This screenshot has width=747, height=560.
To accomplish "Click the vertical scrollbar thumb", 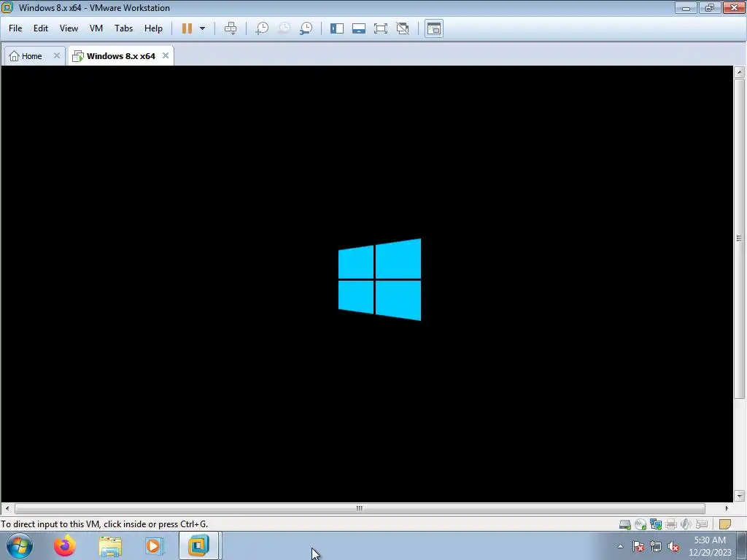I will (740, 238).
